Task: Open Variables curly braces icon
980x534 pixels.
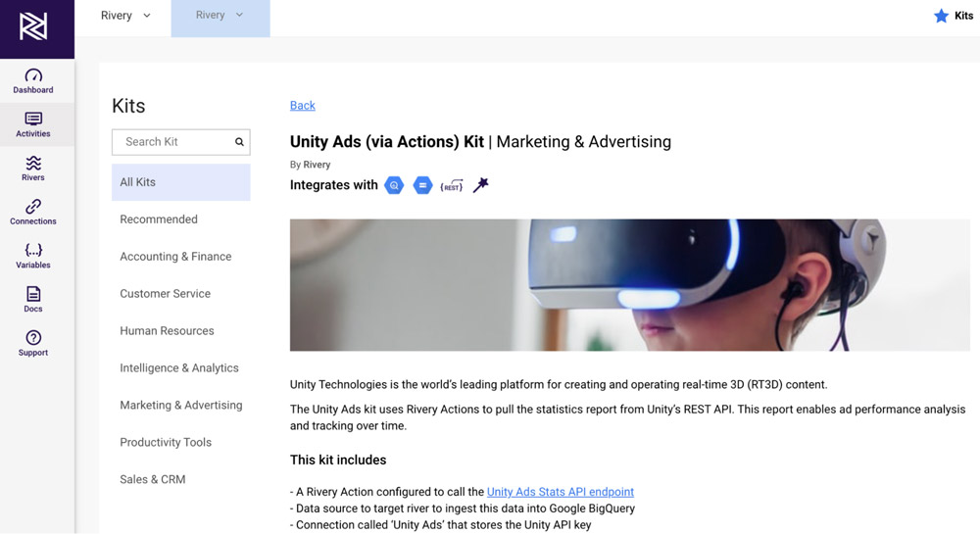Action: click(x=33, y=251)
